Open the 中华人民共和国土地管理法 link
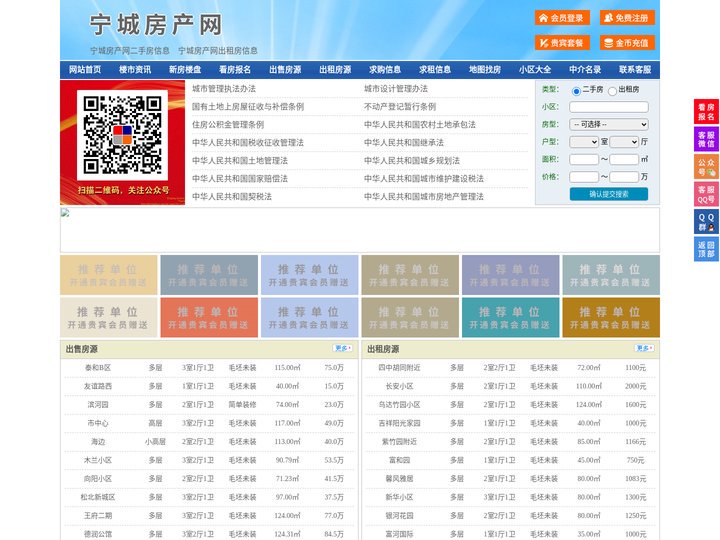 pos(240,160)
